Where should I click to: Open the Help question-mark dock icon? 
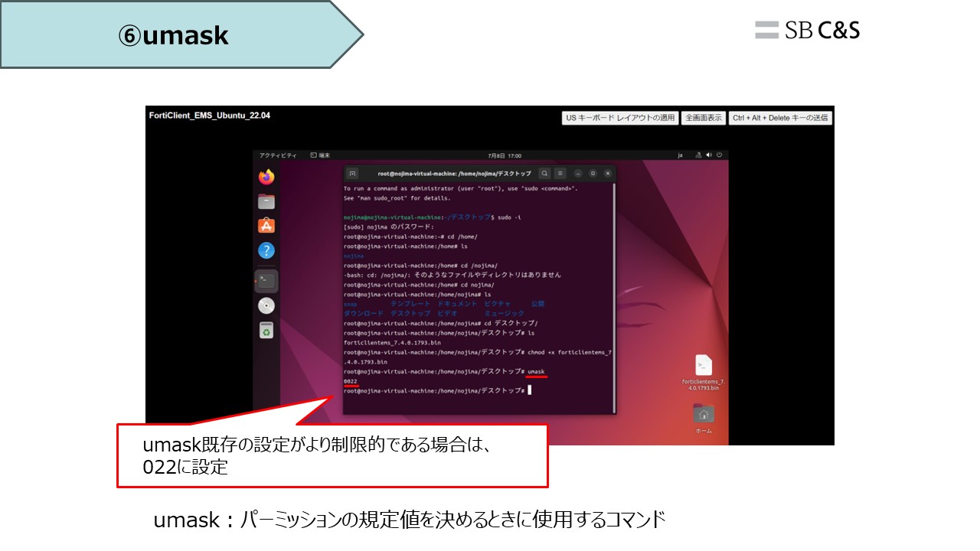coord(266,250)
